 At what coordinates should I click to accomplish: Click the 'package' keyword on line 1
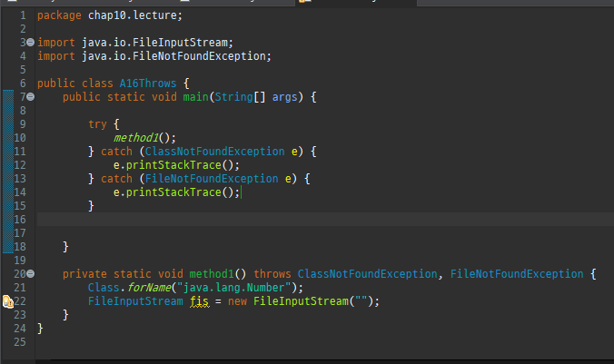coord(59,15)
